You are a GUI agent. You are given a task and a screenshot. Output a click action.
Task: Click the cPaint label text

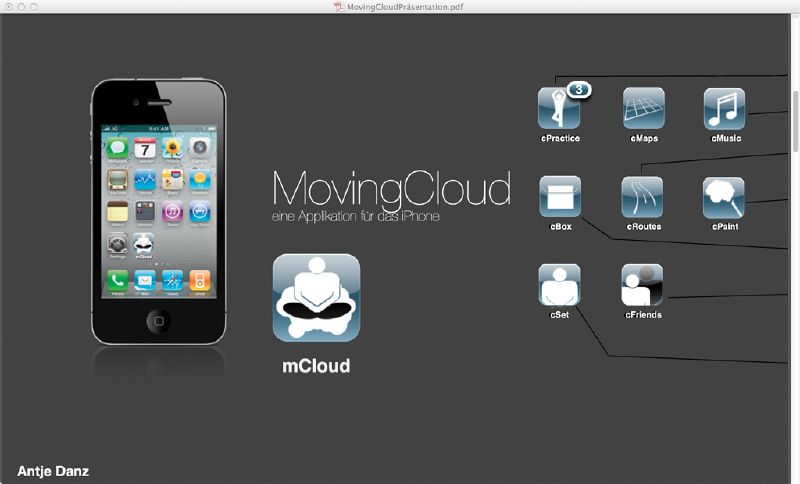725,226
